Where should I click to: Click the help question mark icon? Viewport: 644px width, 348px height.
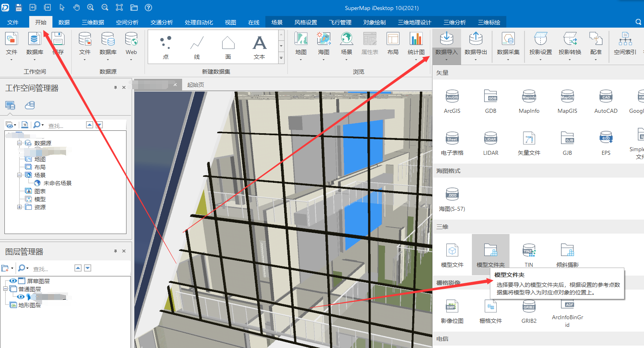coord(148,7)
